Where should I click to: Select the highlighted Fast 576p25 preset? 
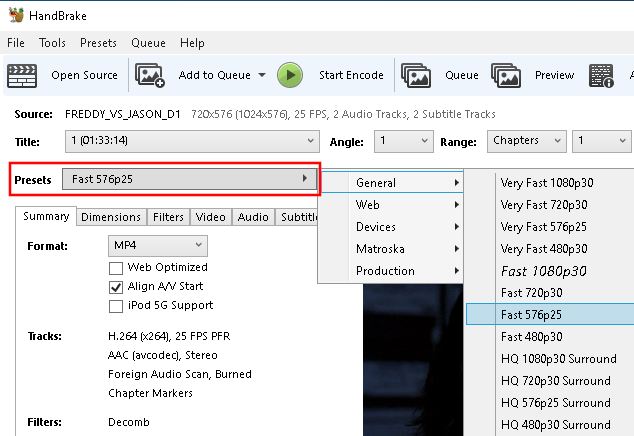[550, 315]
